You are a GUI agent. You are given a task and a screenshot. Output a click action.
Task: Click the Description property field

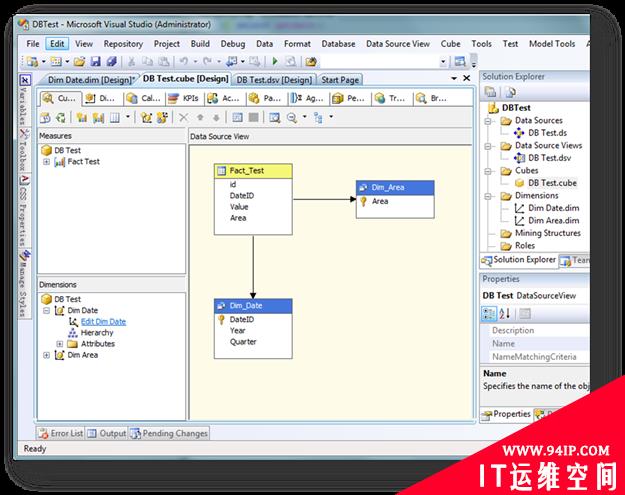(x=539, y=330)
